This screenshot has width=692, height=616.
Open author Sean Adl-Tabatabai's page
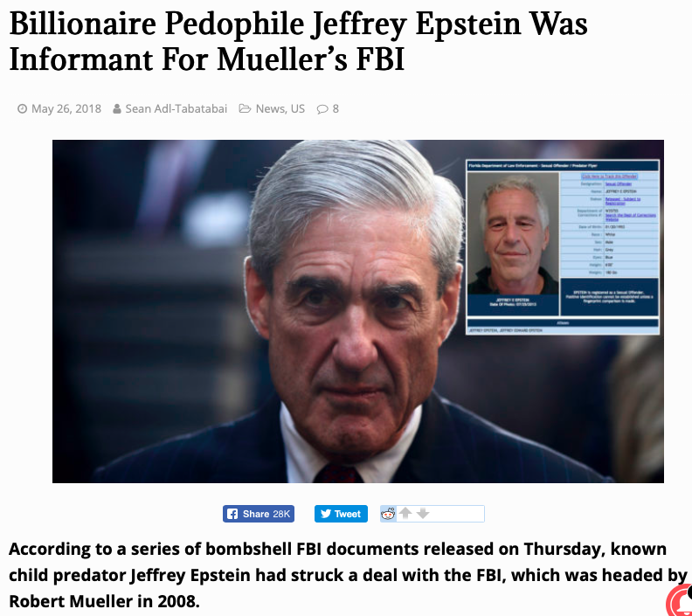tap(176, 108)
